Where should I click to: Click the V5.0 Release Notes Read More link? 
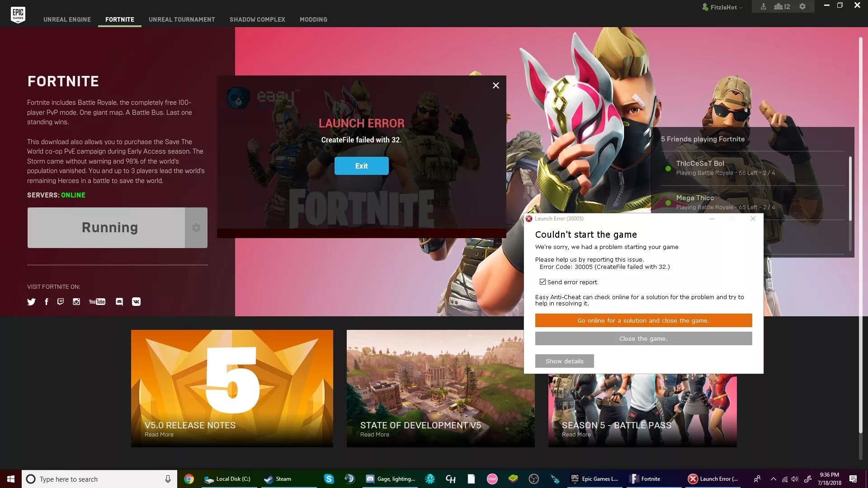tap(159, 434)
